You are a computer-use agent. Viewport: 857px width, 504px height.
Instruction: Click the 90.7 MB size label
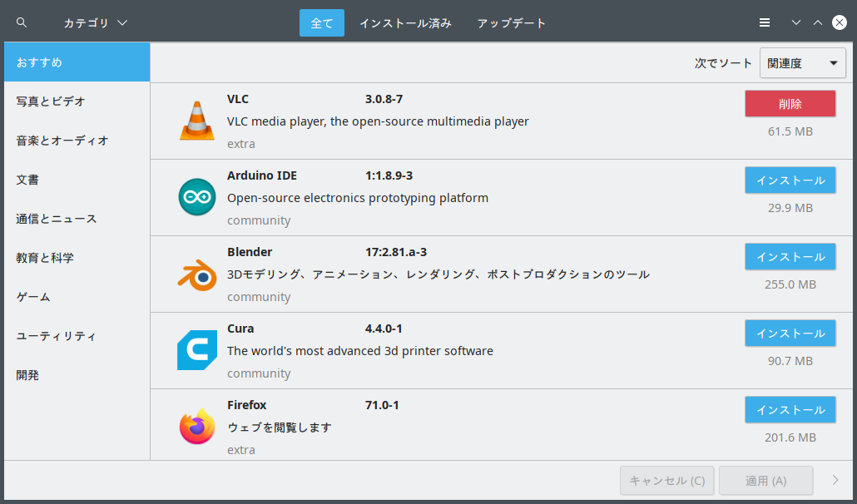pos(790,361)
